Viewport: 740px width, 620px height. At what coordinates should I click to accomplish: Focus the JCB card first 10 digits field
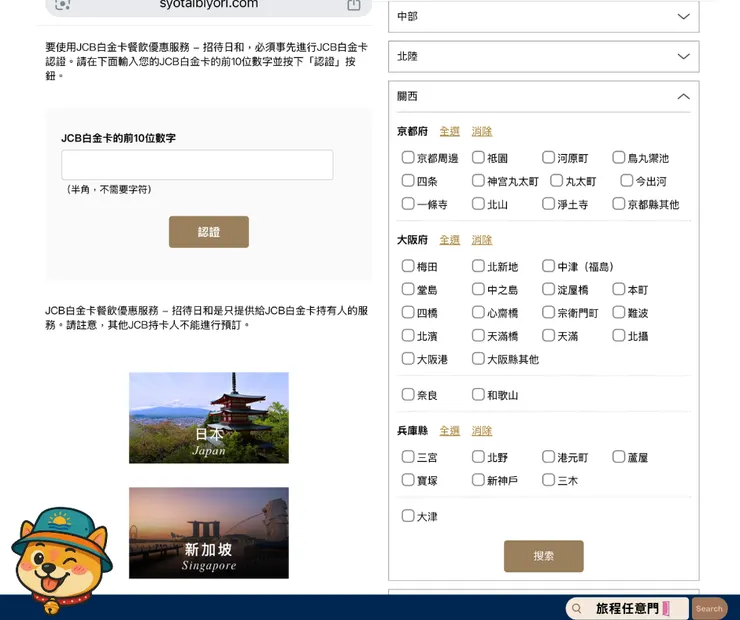click(197, 165)
